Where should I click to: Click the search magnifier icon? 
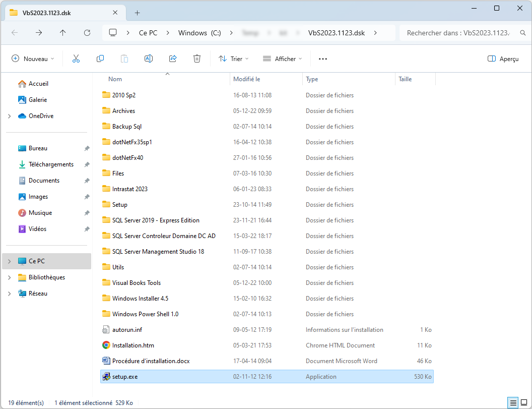(523, 33)
